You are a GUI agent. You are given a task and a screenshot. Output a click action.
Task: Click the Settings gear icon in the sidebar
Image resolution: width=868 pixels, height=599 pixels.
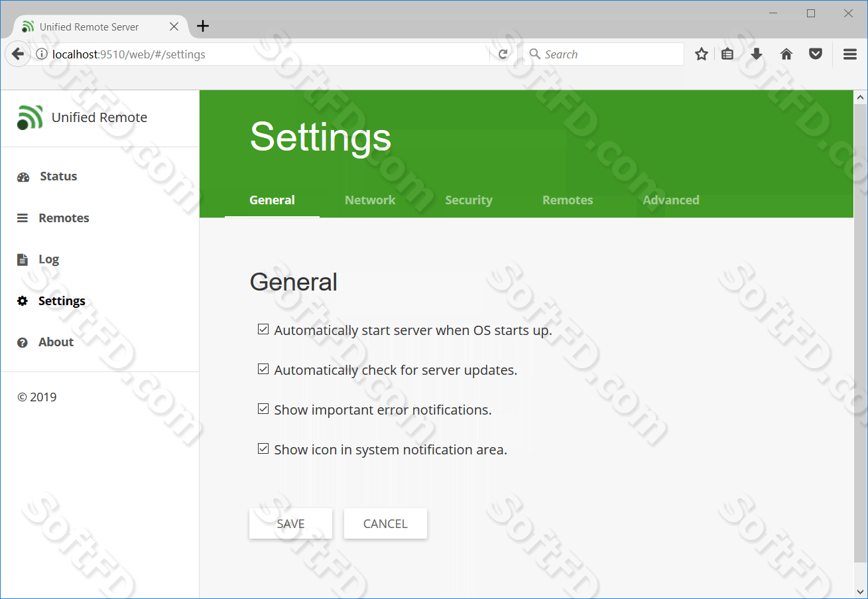23,301
